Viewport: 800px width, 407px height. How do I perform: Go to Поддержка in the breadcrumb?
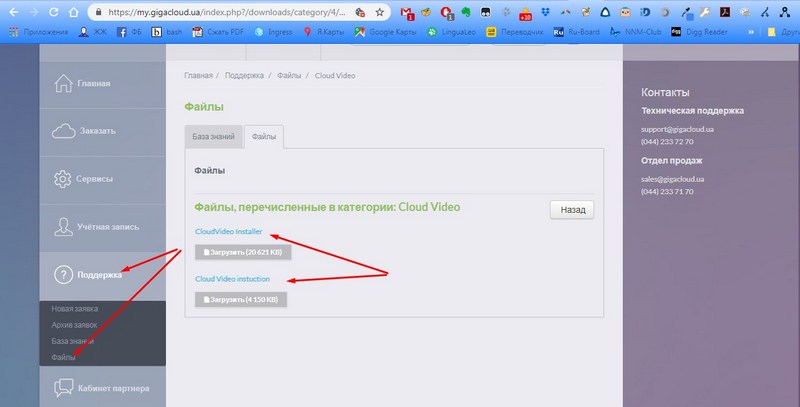[244, 75]
